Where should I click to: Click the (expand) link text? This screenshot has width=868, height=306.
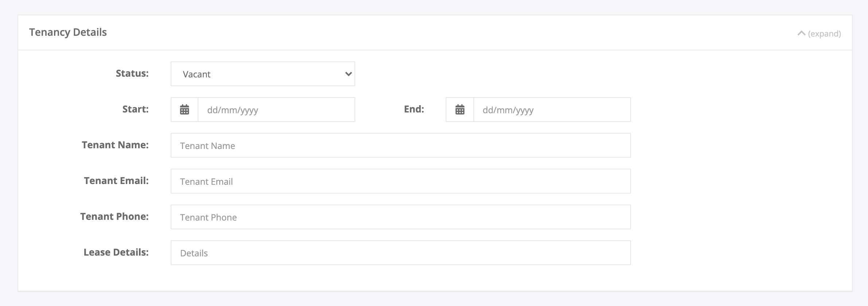[825, 34]
